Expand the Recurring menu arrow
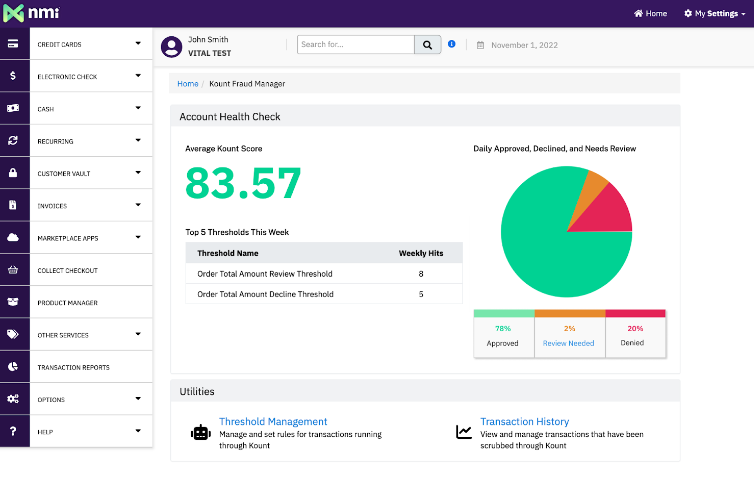The width and height of the screenshot is (754, 482). point(138,140)
